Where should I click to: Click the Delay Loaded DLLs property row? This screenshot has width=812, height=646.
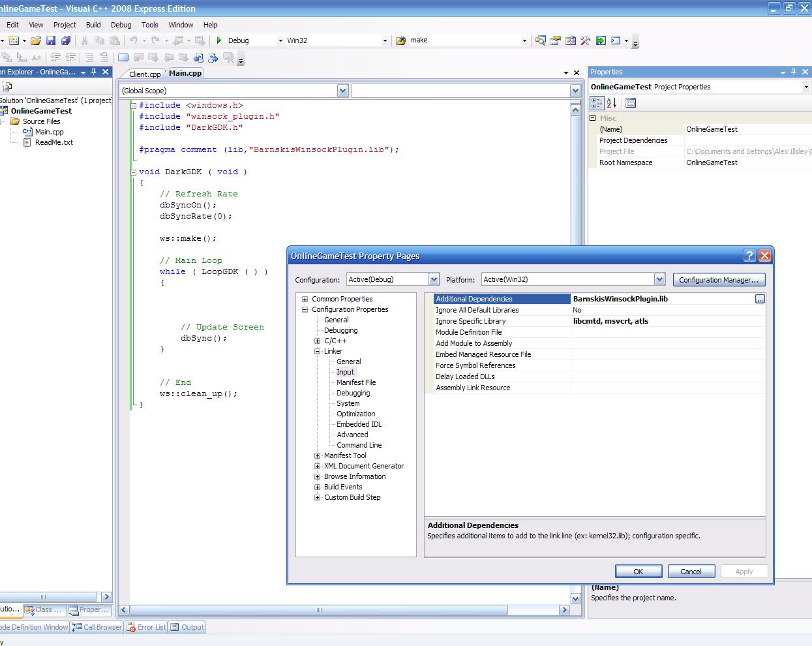point(599,377)
